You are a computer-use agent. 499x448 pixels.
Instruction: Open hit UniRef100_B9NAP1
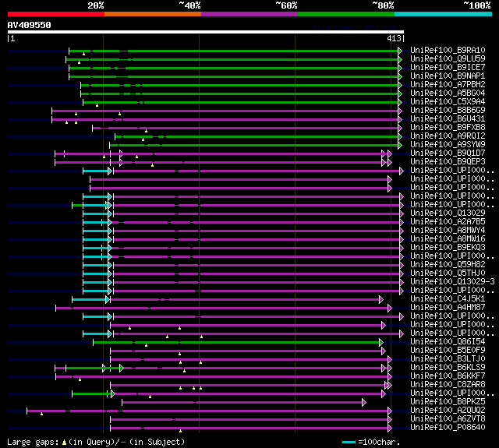tap(448, 76)
